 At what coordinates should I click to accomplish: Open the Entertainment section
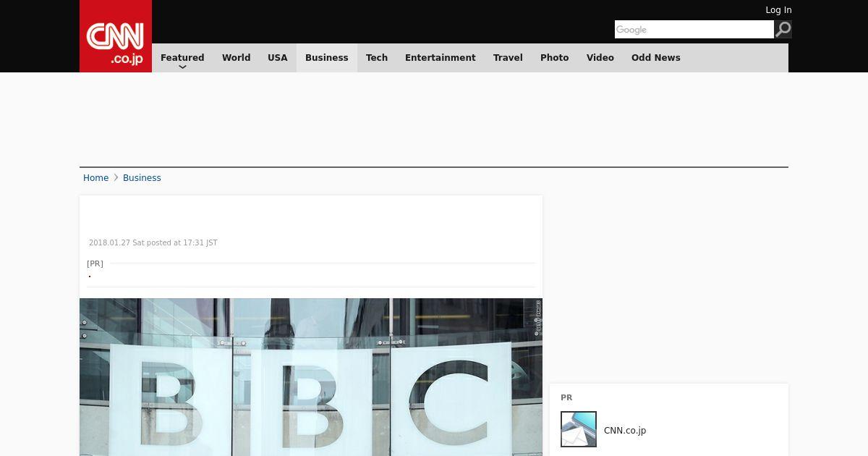441,58
